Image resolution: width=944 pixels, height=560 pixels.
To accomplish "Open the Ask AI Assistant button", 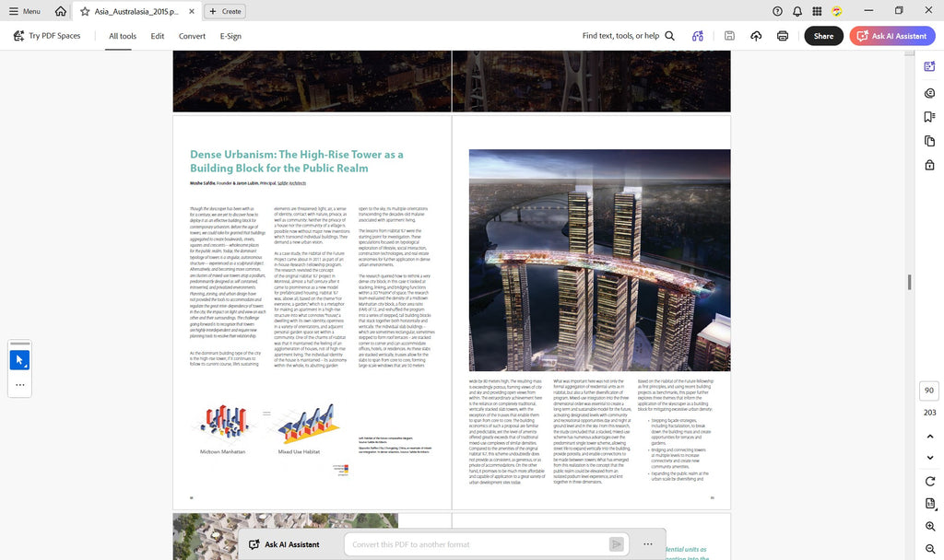I will (892, 36).
